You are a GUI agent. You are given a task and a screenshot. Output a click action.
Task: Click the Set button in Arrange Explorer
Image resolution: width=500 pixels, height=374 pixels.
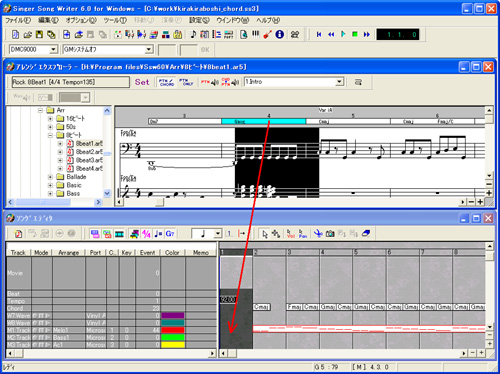coord(142,82)
